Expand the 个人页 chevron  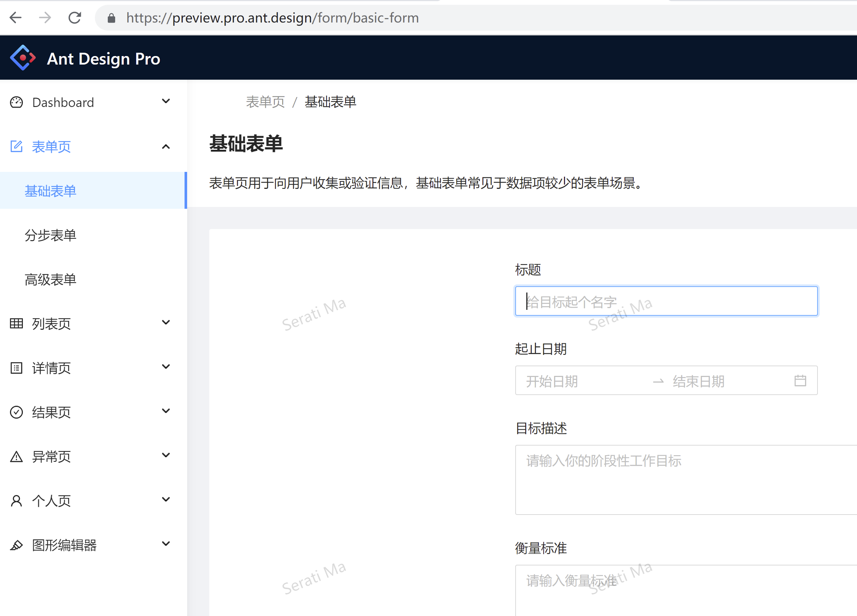166,499
